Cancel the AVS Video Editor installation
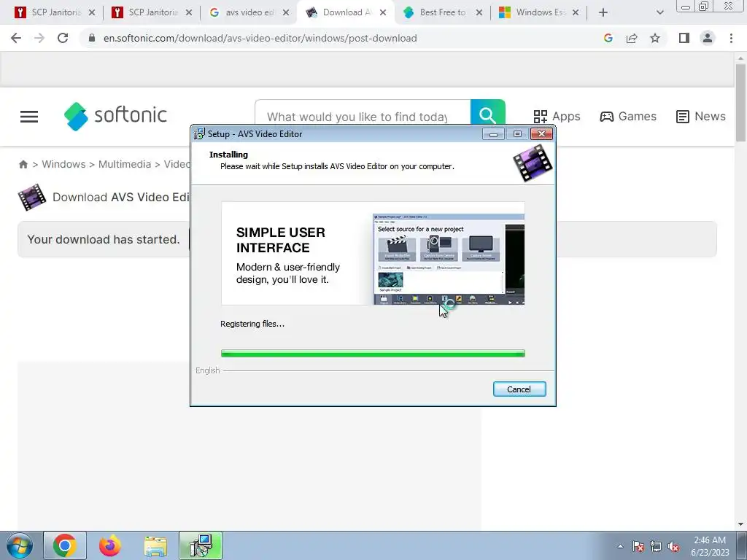Viewport: 747px width, 560px height. [519, 389]
